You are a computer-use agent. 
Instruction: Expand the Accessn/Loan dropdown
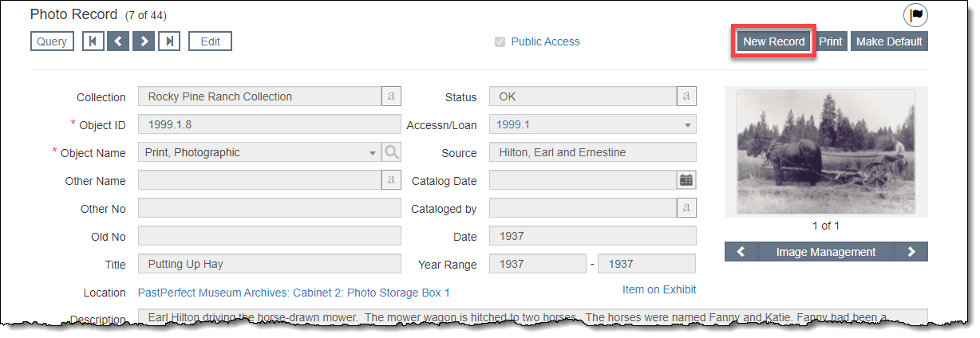pos(687,125)
